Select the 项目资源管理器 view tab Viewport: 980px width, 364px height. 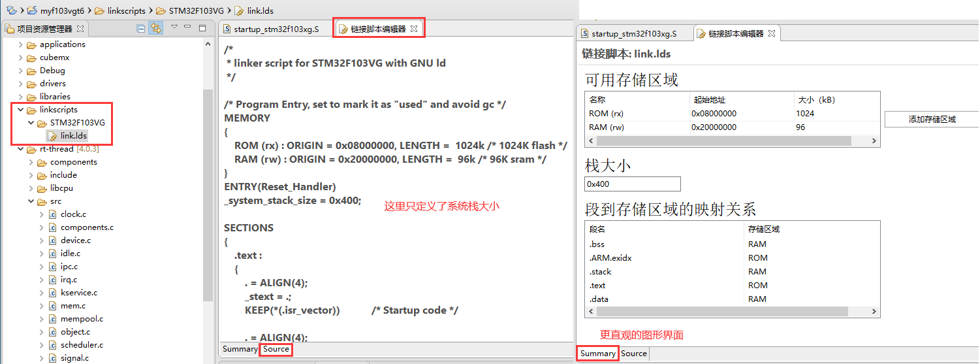click(x=44, y=29)
